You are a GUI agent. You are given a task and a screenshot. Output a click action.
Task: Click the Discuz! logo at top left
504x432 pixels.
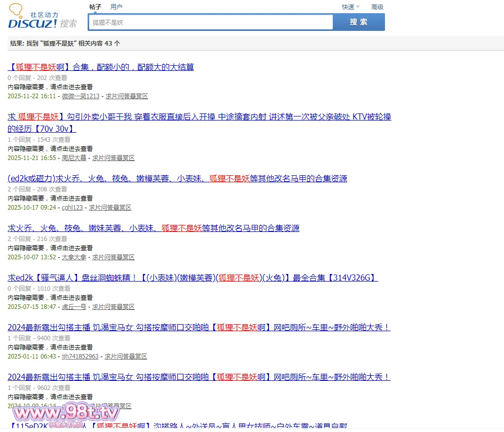click(43, 18)
